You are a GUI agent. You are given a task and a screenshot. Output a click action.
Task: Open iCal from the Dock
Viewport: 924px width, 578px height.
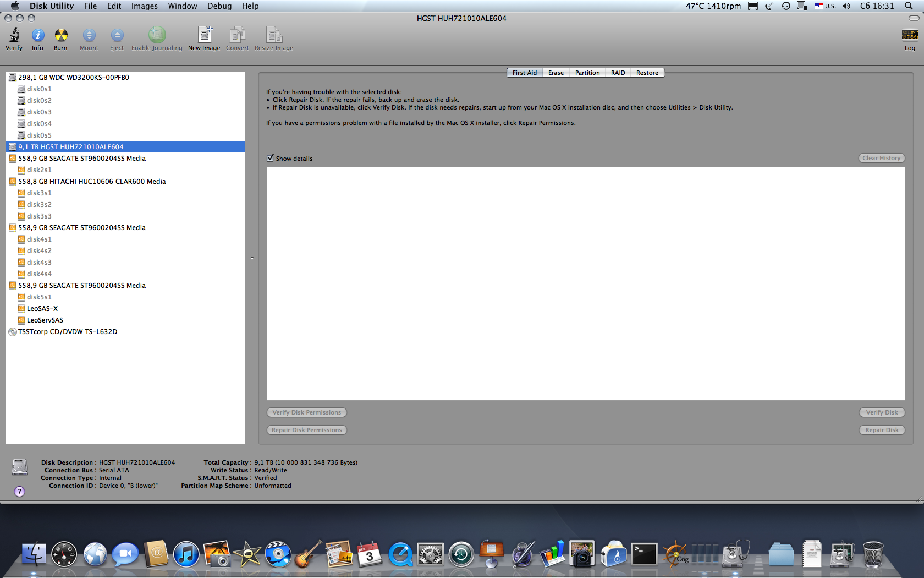(369, 554)
